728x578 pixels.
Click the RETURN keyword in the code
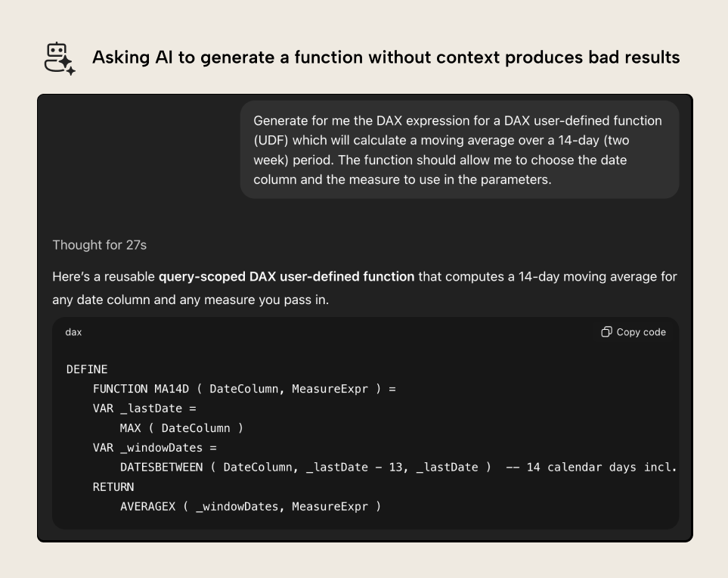pos(113,487)
